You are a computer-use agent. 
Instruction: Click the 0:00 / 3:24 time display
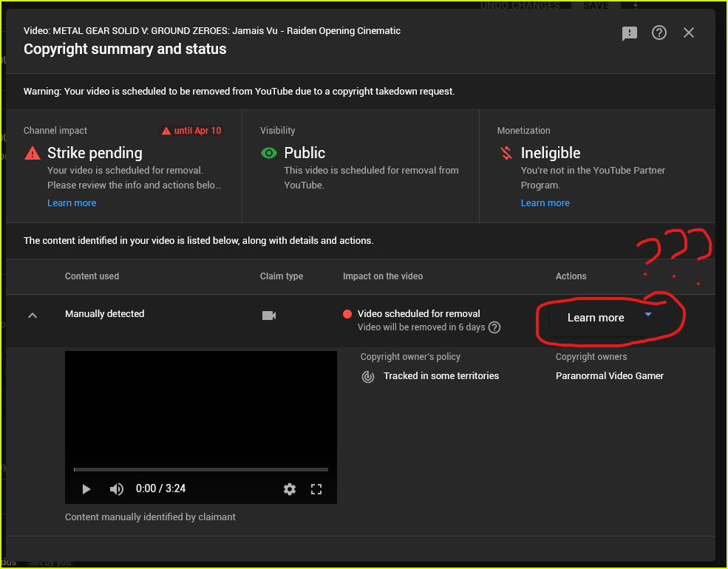point(160,488)
